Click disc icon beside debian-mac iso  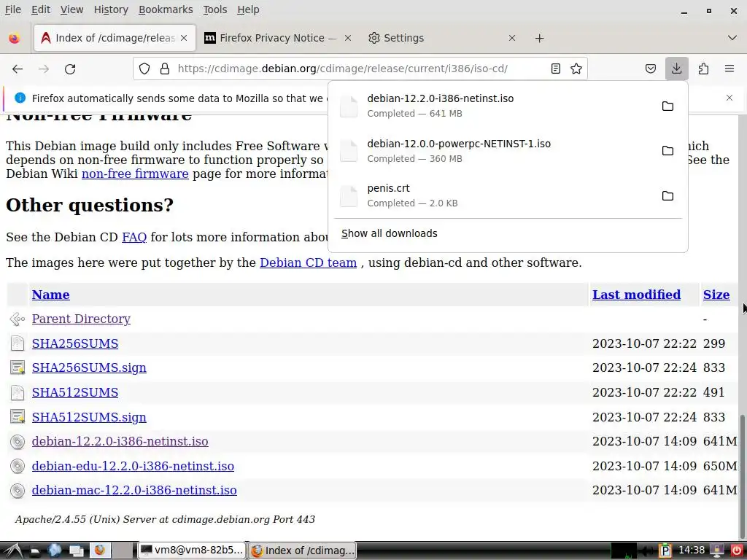18,491
